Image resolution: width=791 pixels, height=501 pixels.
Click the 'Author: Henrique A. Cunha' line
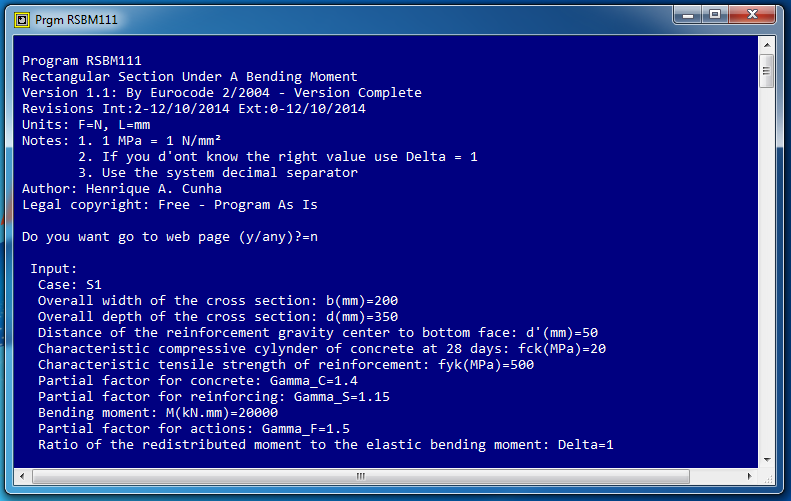tap(122, 189)
